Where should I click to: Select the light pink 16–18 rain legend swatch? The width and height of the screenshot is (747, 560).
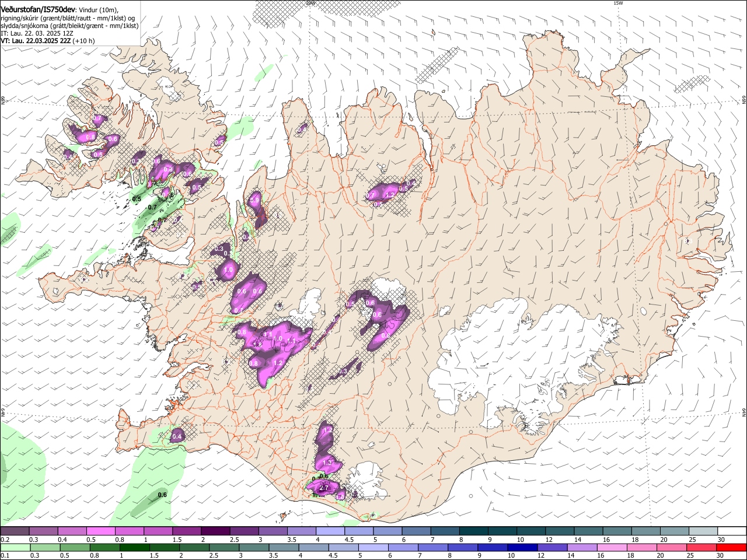610,547
